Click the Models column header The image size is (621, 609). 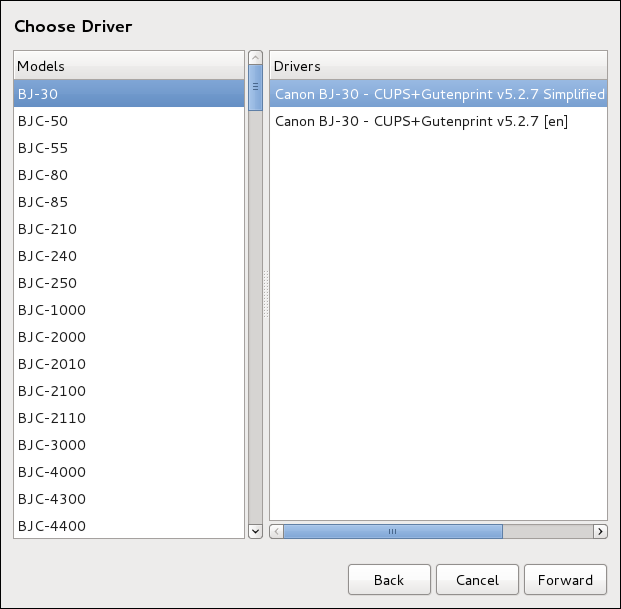tap(129, 66)
